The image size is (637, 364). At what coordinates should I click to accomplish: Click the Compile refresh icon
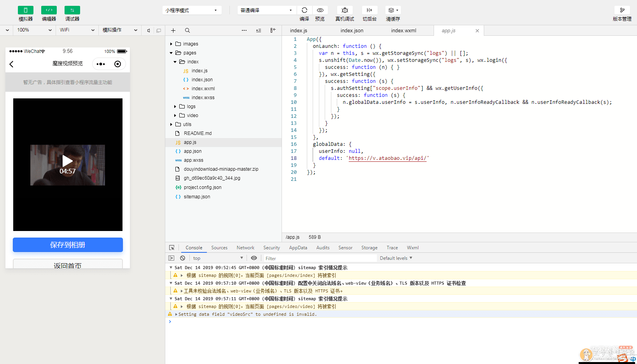coord(304,10)
